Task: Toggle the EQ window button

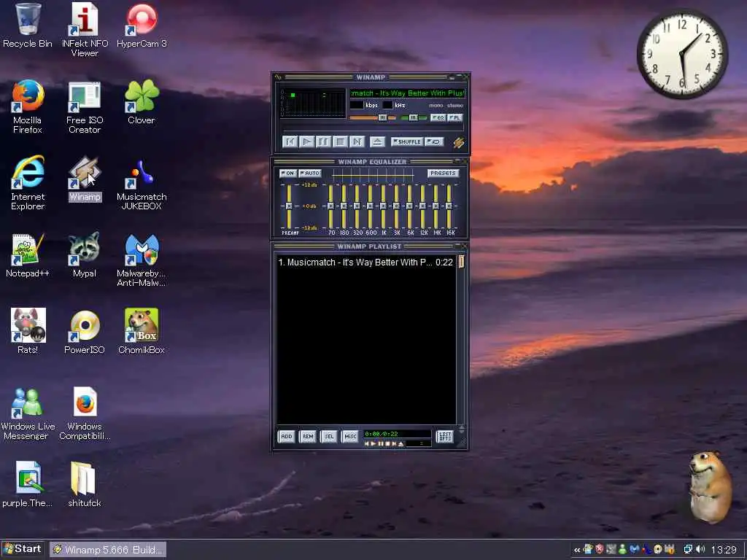Action: (x=438, y=117)
